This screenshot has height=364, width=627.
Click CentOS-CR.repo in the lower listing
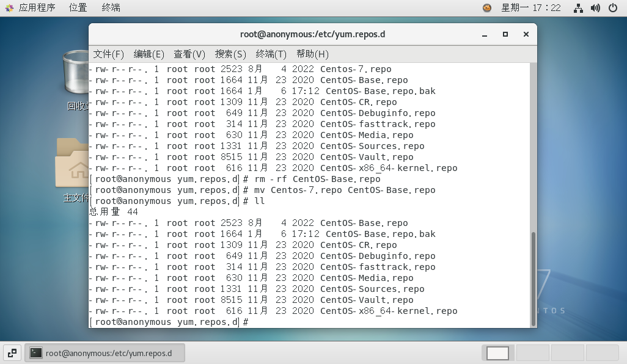pyautogui.click(x=359, y=245)
